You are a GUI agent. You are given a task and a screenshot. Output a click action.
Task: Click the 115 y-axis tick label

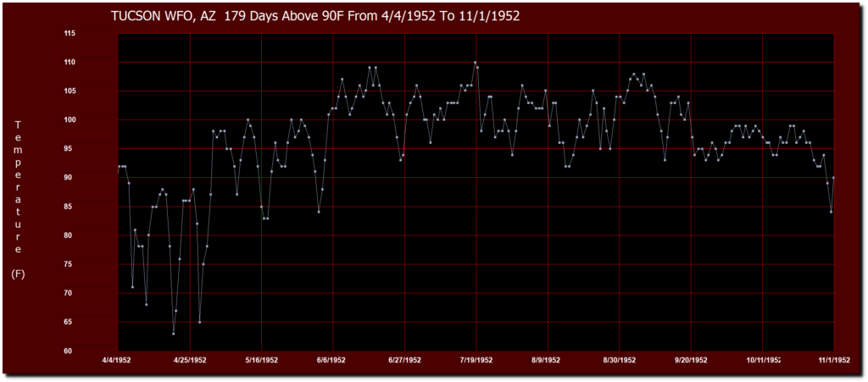pyautogui.click(x=93, y=34)
